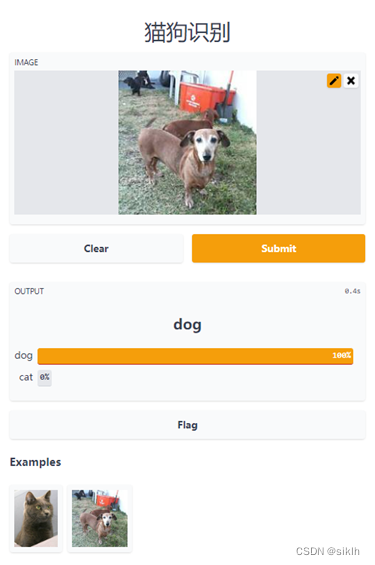The height and width of the screenshot is (565, 375).
Task: Click the Clear button
Action: pyautogui.click(x=96, y=248)
